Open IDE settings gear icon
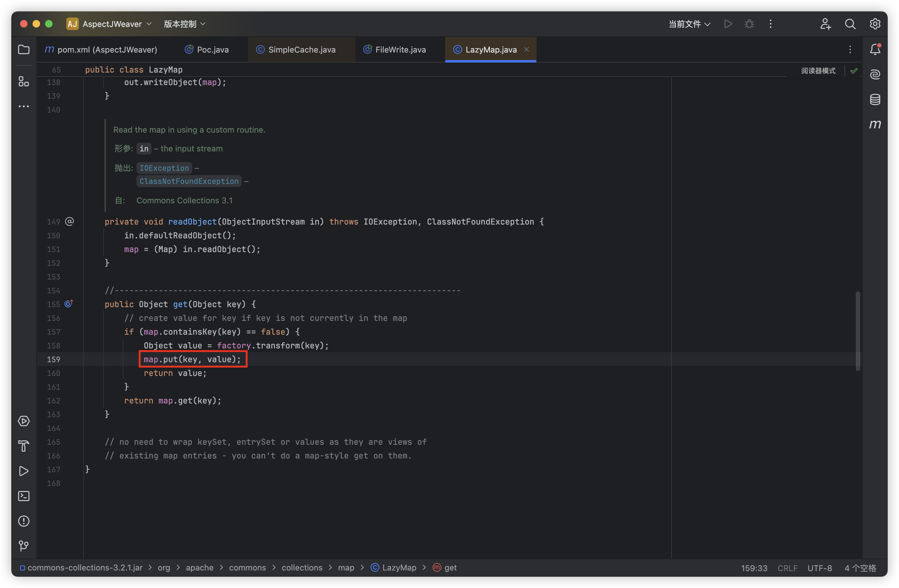Image resolution: width=899 pixels, height=588 pixels. (x=875, y=24)
